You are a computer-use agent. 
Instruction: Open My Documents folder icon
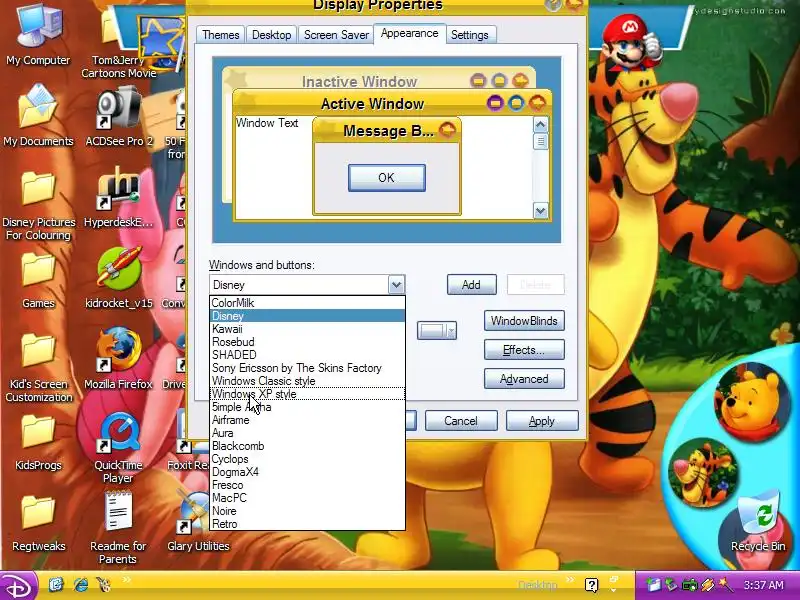coord(38,116)
